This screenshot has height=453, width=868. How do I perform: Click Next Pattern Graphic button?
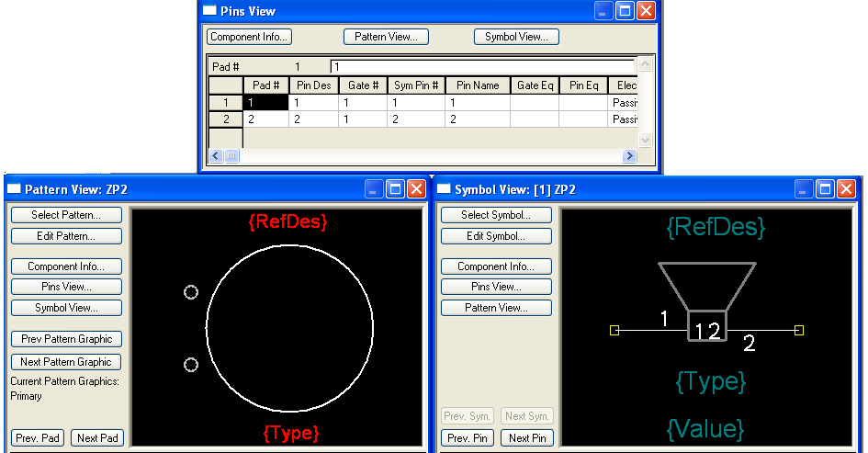(66, 362)
